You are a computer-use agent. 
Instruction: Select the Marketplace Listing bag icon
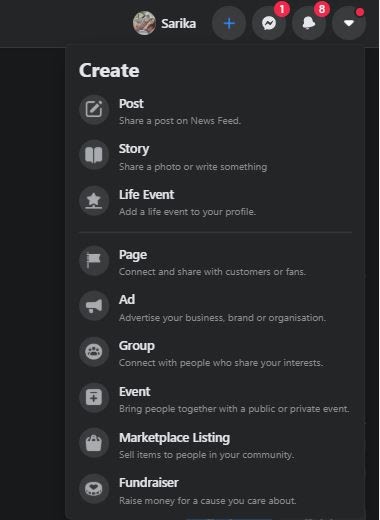[x=94, y=443]
